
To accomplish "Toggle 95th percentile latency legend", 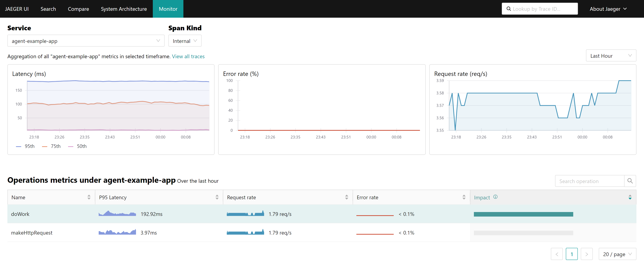I will point(26,146).
